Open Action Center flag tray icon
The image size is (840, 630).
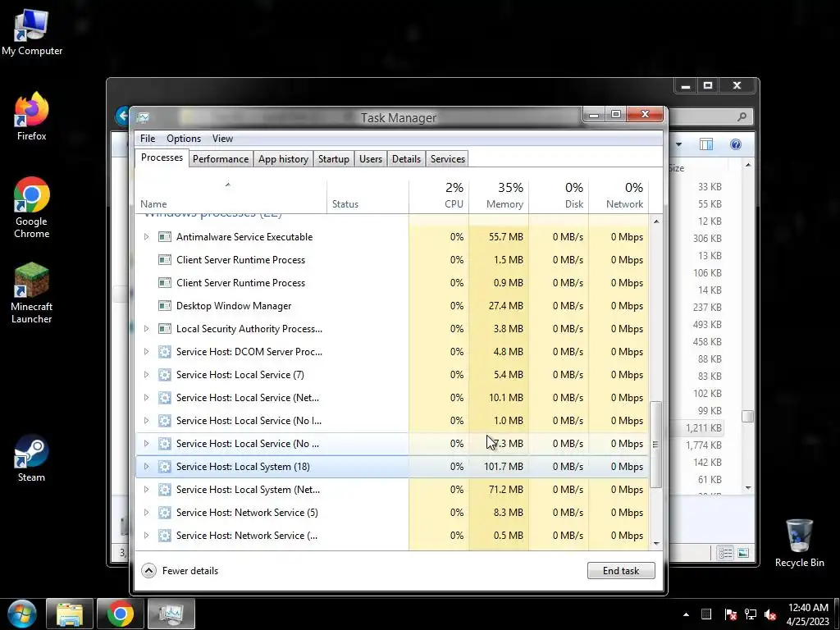pyautogui.click(x=730, y=614)
